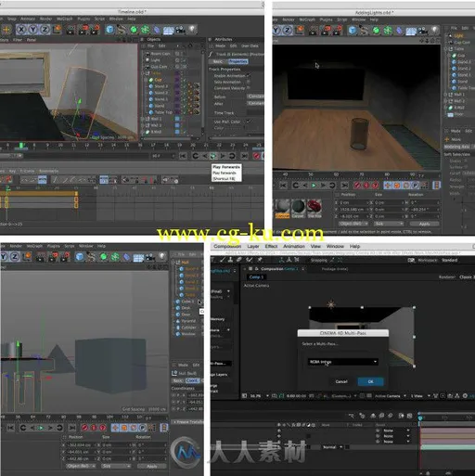Select the grey material swatch in AddingLights.c4d

(282, 209)
